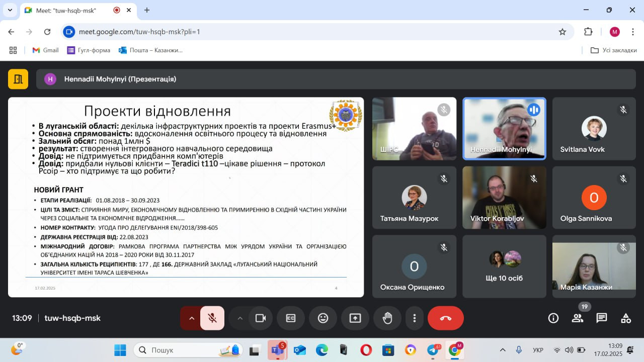Click the Windows Start button
Screen dimensions: 644x362
coord(120,350)
